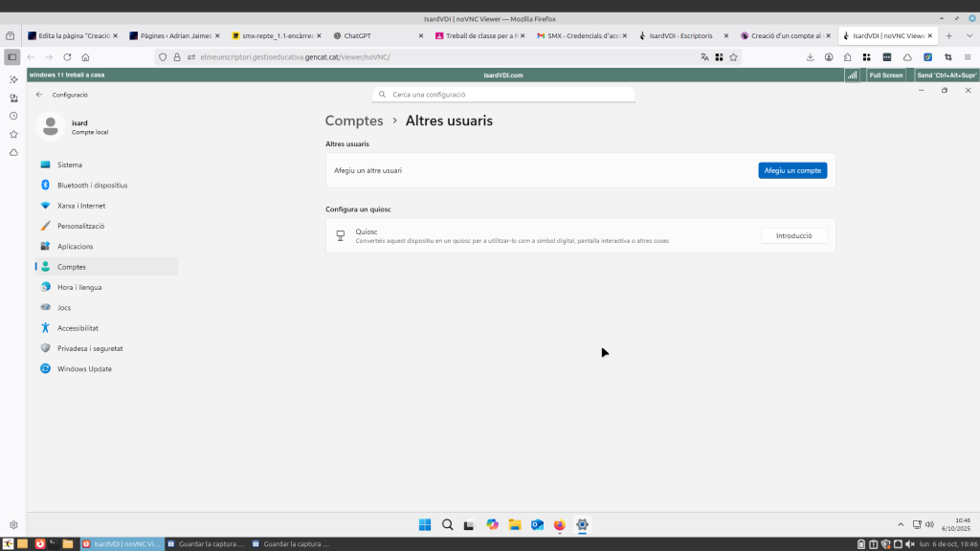Open the Windows Update section
Image resolution: width=980 pixels, height=551 pixels.
[x=84, y=368]
